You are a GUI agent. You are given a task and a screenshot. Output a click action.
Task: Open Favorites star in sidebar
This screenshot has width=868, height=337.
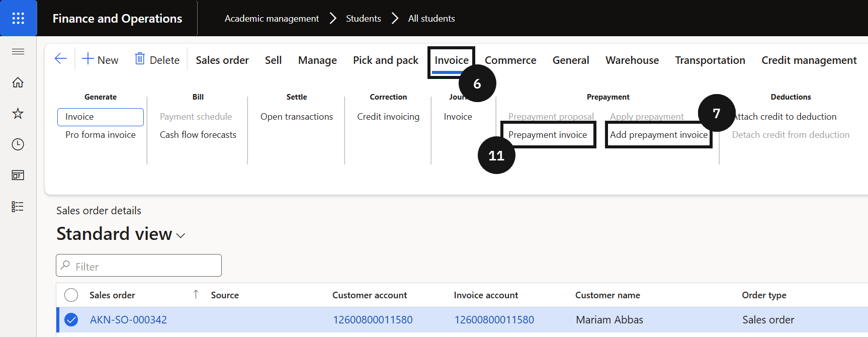[x=18, y=113]
